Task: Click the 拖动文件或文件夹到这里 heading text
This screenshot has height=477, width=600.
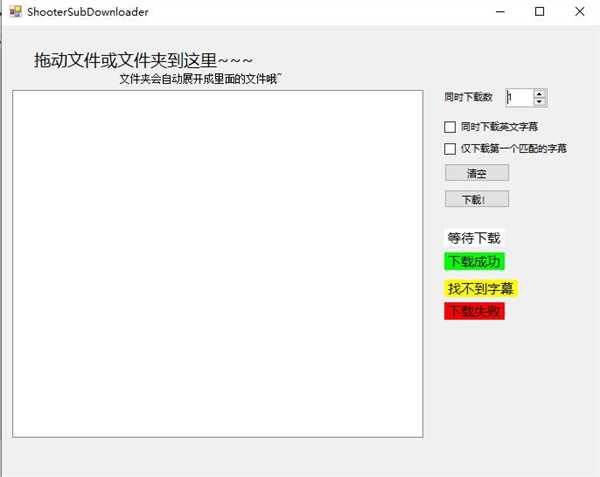Action: tap(143, 60)
